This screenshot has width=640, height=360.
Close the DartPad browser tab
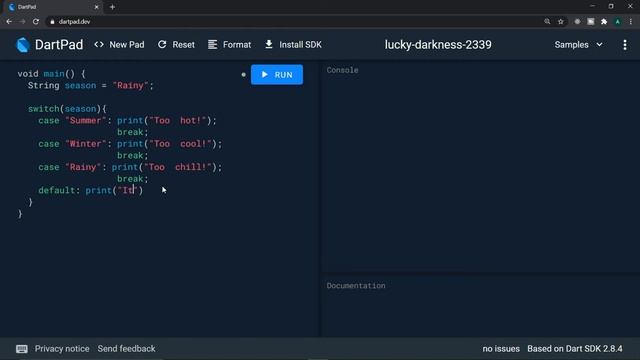click(96, 7)
